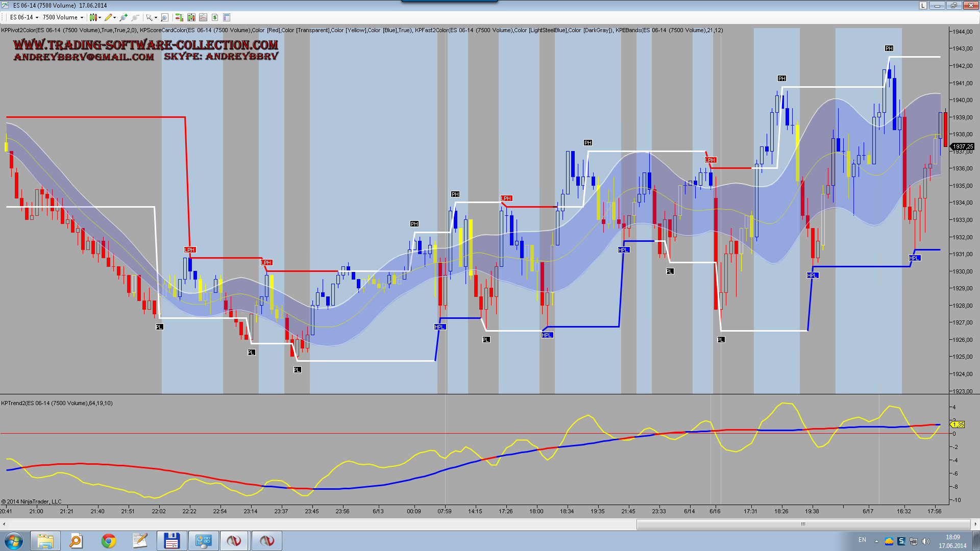Open the strategies dollar sign icon

(215, 17)
